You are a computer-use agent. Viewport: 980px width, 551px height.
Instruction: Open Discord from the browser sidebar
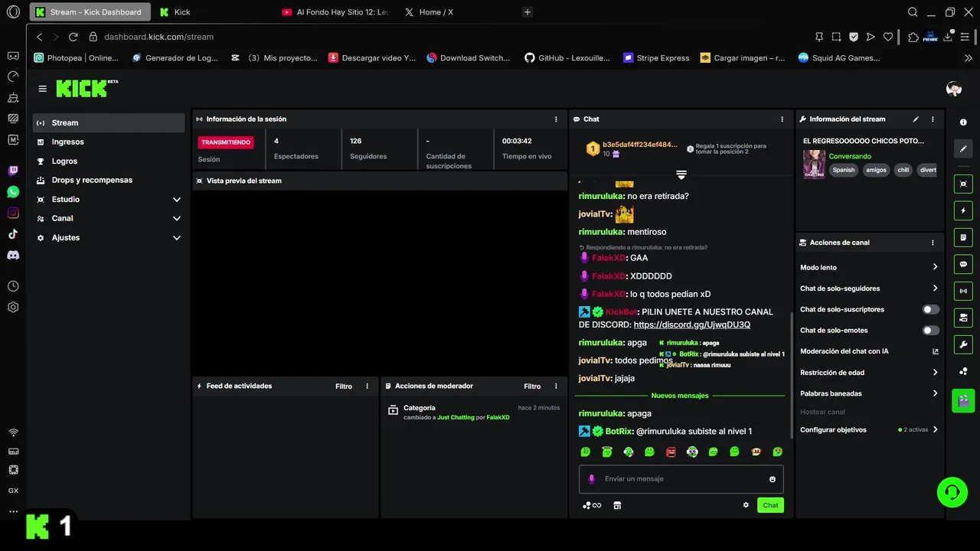click(13, 255)
